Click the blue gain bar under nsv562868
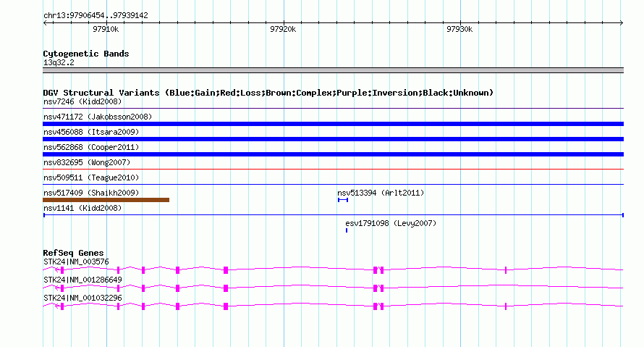This screenshot has width=644, height=347. [333, 154]
